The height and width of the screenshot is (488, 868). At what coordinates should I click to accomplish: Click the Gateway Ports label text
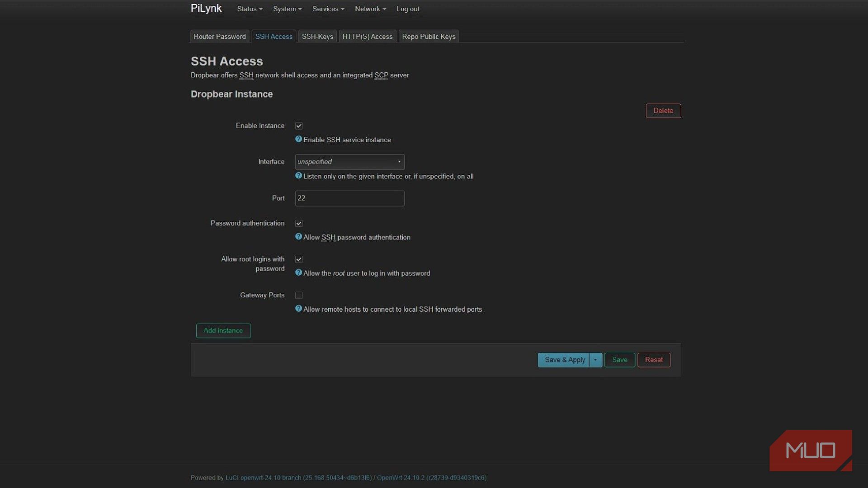[262, 295]
